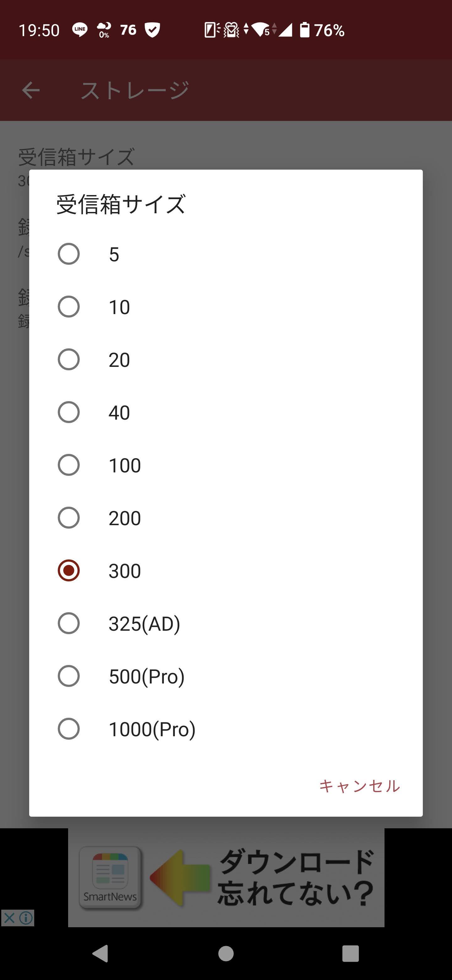
Task: Open the ad info icon
Action: pos(26,918)
